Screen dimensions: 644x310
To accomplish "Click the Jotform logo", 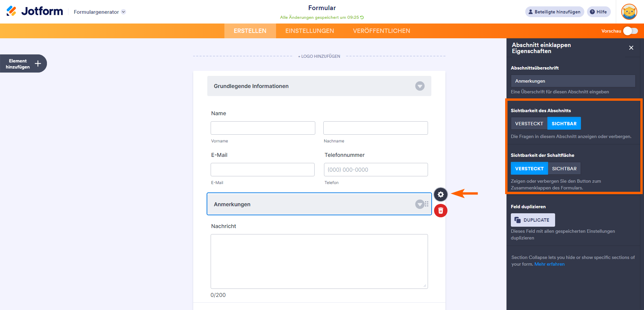I will click(x=35, y=11).
